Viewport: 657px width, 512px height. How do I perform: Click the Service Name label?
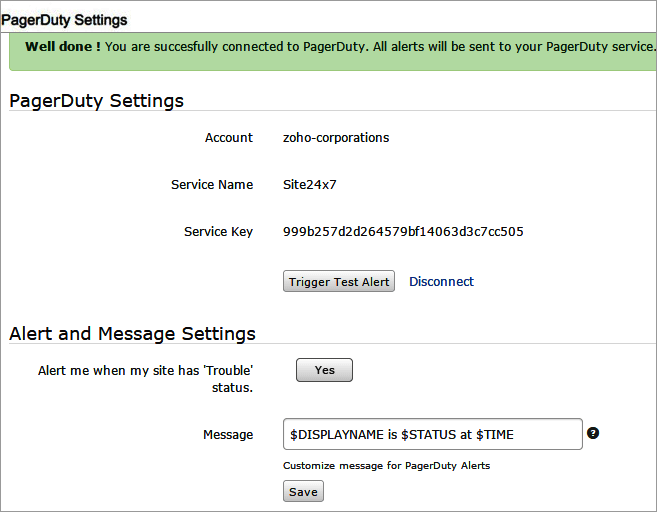pyautogui.click(x=212, y=184)
